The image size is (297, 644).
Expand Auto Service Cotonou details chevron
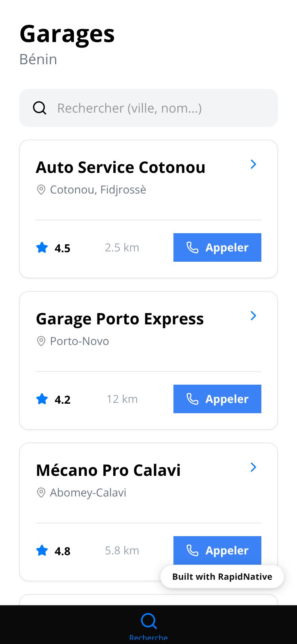pos(253,164)
